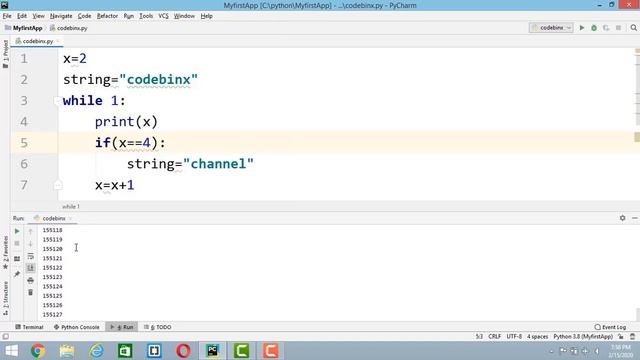Click the 'while 1' breadcrumb below editor
Screen dimensions: 640x360
[71, 207]
